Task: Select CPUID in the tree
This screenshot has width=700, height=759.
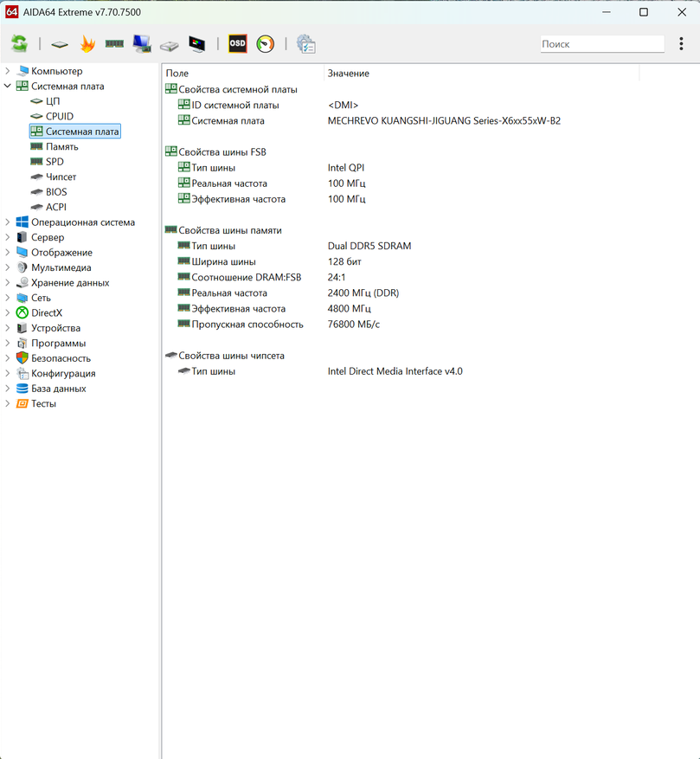Action: (x=59, y=116)
